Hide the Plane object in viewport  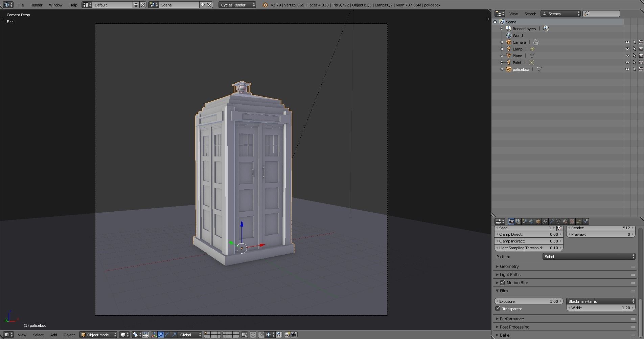[x=627, y=56]
